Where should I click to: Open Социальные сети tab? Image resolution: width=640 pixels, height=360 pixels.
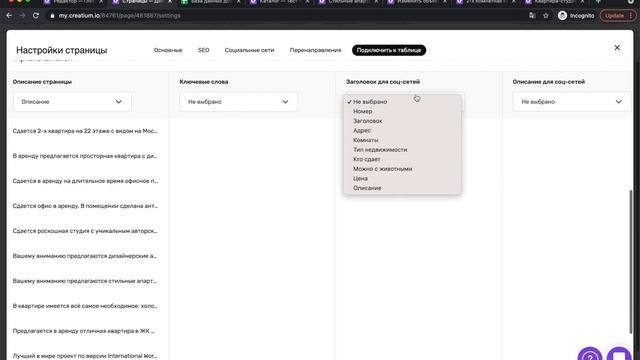pyautogui.click(x=249, y=50)
